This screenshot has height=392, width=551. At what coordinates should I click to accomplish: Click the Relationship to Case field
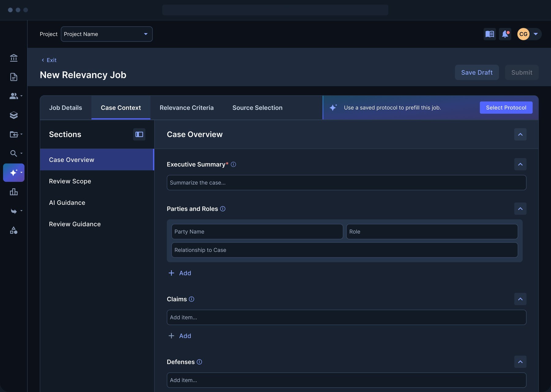pyautogui.click(x=345, y=250)
